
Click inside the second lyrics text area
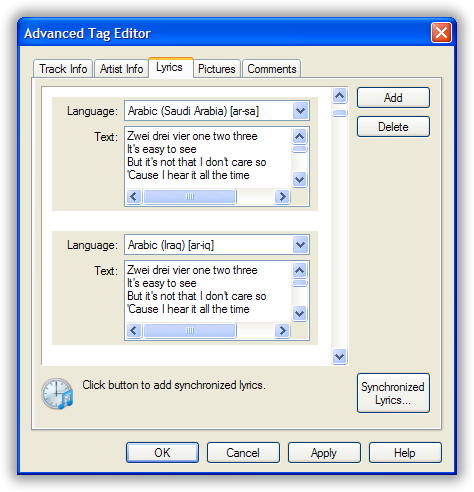208,290
